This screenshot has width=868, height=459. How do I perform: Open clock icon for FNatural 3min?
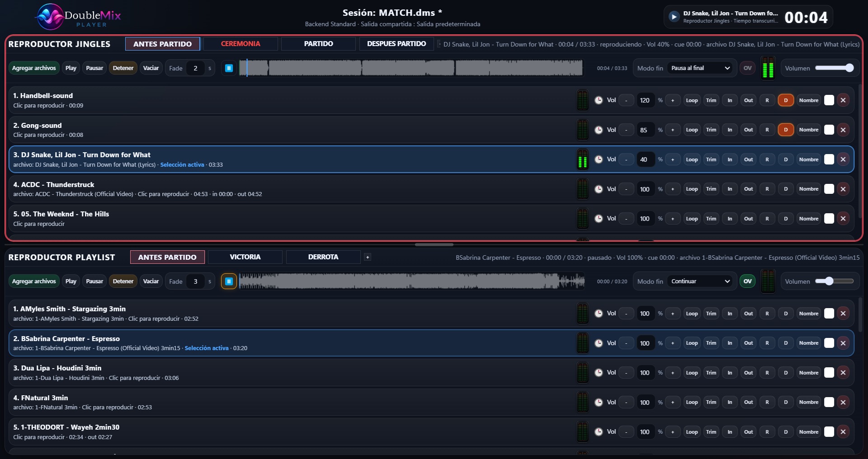click(599, 403)
